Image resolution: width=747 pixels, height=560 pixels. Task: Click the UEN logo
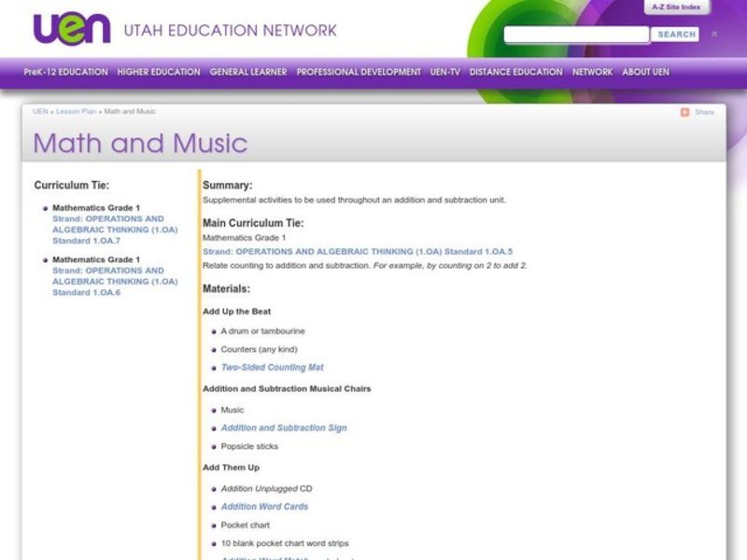[x=71, y=29]
